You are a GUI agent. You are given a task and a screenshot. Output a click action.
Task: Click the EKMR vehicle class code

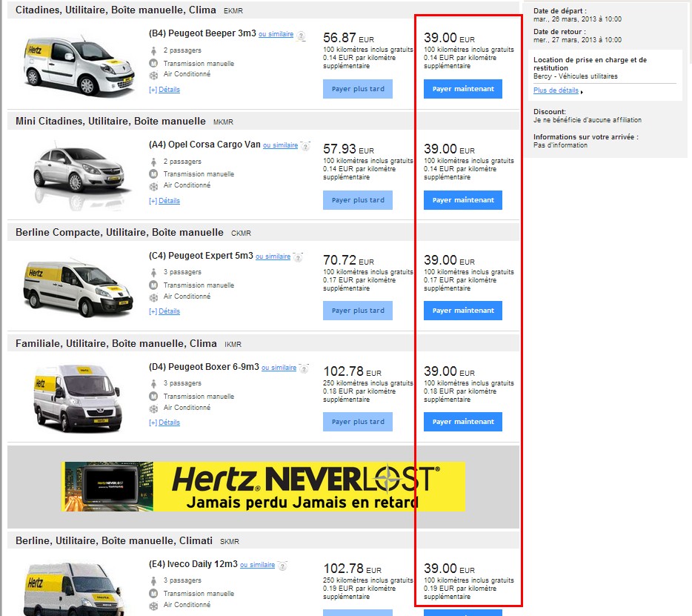[233, 11]
